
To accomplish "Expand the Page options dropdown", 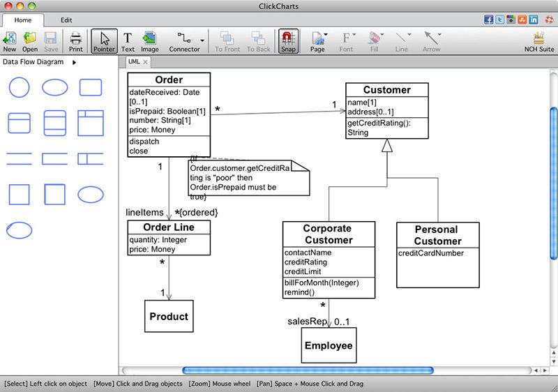I will click(326, 36).
